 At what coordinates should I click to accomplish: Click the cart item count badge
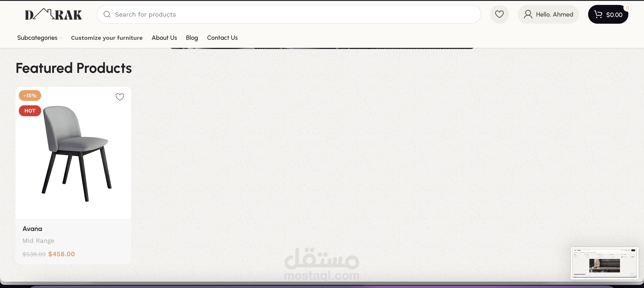pos(627,8)
